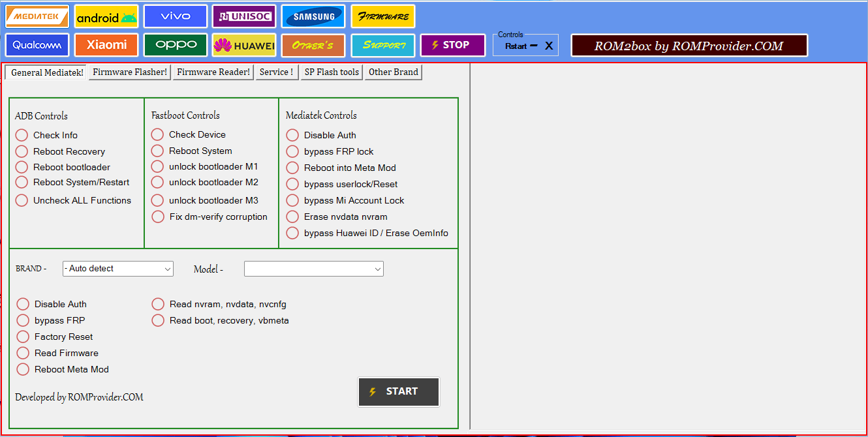Select Uncheck ALL Functions in ADB Controls
Image resolution: width=868 pixels, height=437 pixels.
tap(21, 200)
